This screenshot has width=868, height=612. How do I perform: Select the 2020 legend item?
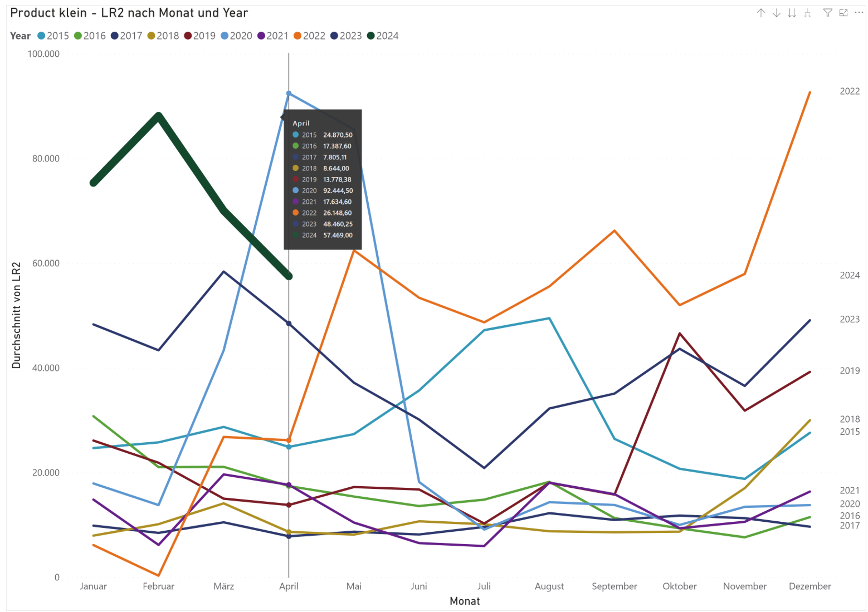coord(237,36)
